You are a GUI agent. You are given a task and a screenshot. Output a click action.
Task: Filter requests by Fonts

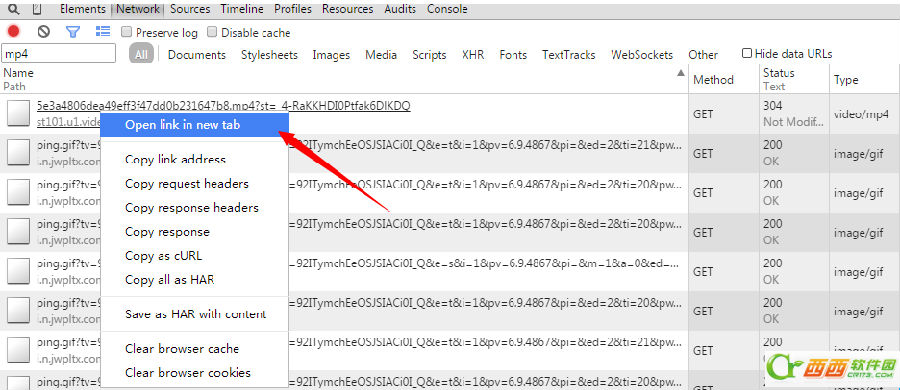[513, 55]
